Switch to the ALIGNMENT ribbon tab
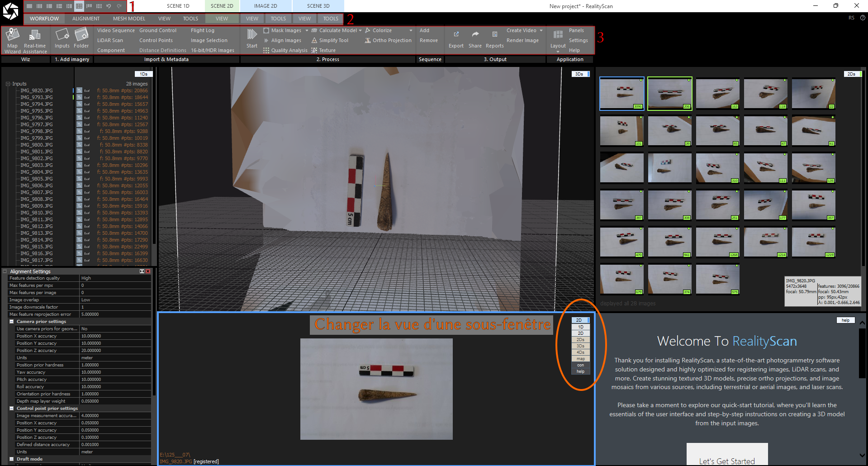This screenshot has width=868, height=466. pos(86,19)
